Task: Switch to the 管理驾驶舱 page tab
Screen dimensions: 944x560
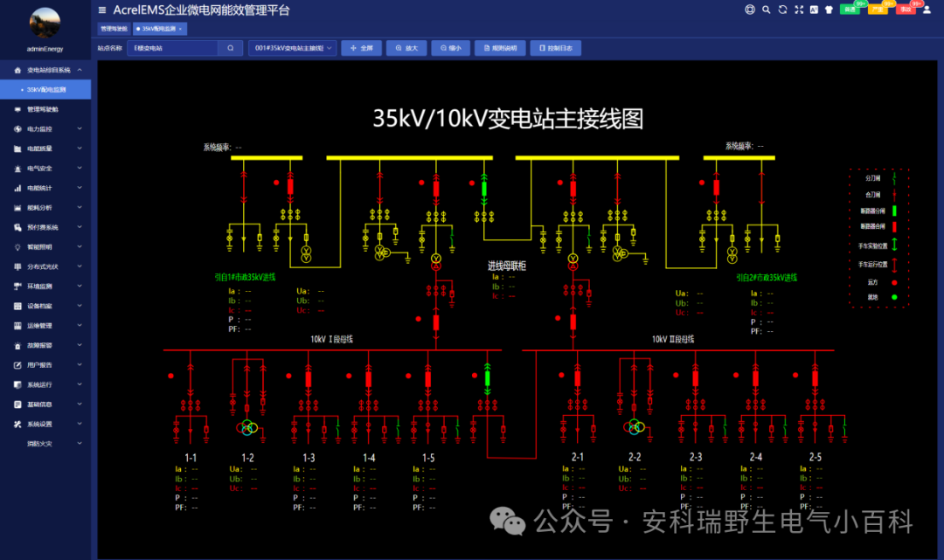Action: pos(114,29)
